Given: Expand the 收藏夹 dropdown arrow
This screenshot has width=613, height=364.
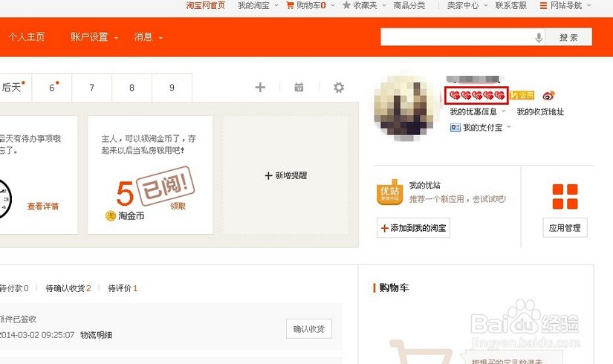Looking at the screenshot, I should click(x=384, y=5).
